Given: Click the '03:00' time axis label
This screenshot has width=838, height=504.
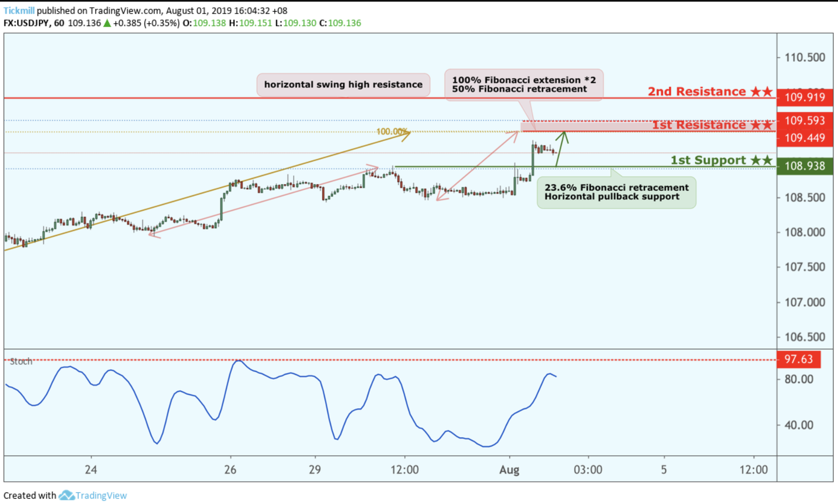Looking at the screenshot, I should tap(588, 469).
